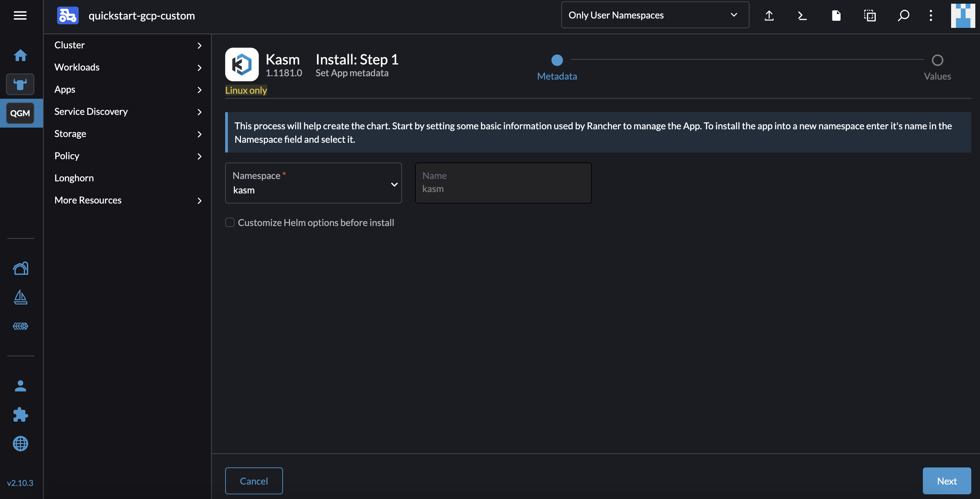The width and height of the screenshot is (980, 499).
Task: Click the quickstart-gcp-custom cluster name
Action: click(x=141, y=15)
